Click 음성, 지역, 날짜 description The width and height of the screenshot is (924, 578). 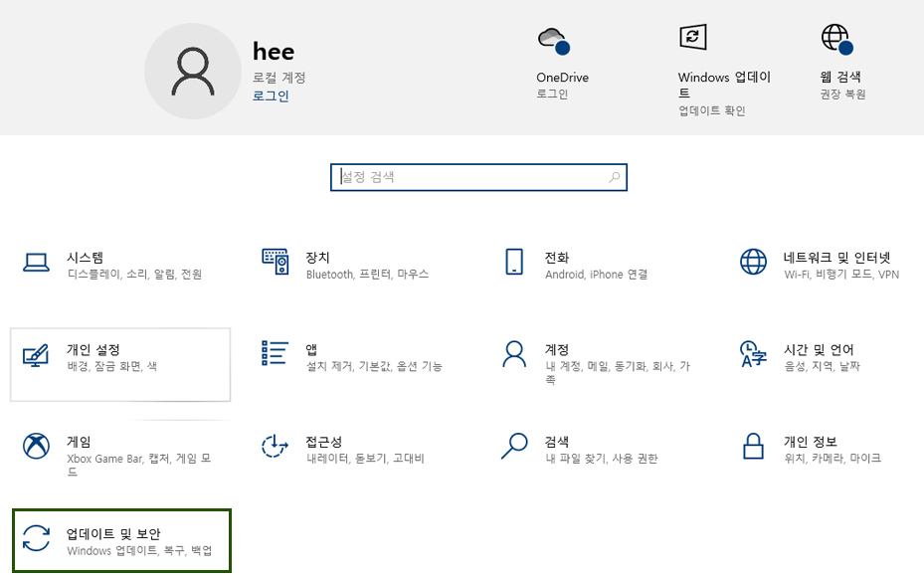pos(823,366)
